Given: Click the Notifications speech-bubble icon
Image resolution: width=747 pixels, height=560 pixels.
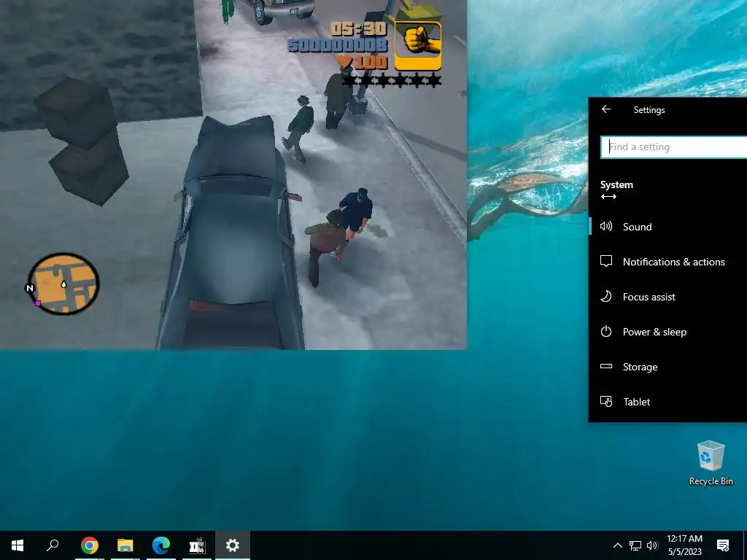Looking at the screenshot, I should click(606, 262).
